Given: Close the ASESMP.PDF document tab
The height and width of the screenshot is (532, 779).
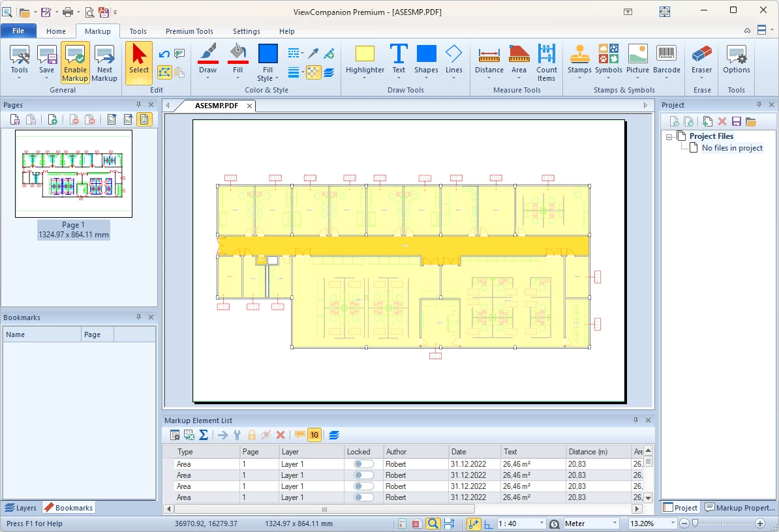Looking at the screenshot, I should tap(249, 106).
